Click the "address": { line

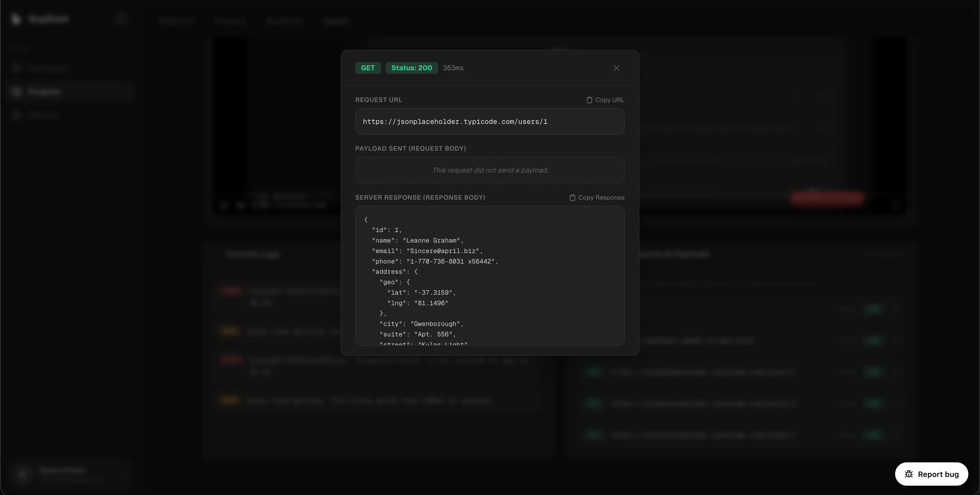tap(395, 272)
